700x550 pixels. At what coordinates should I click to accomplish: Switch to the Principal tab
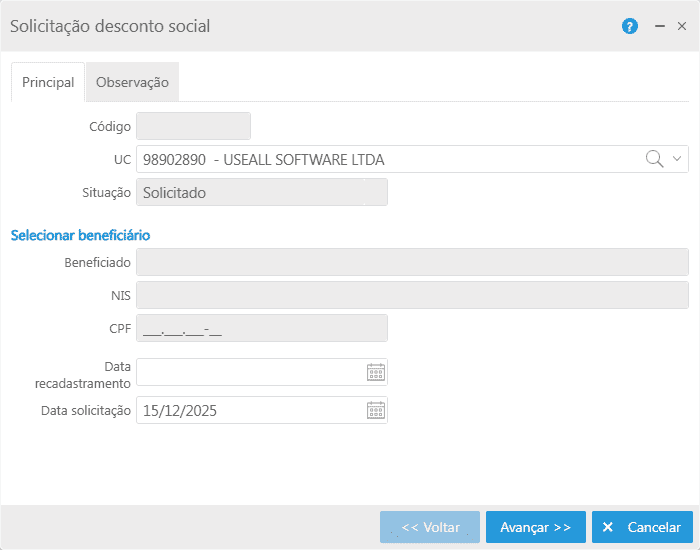[x=48, y=83]
